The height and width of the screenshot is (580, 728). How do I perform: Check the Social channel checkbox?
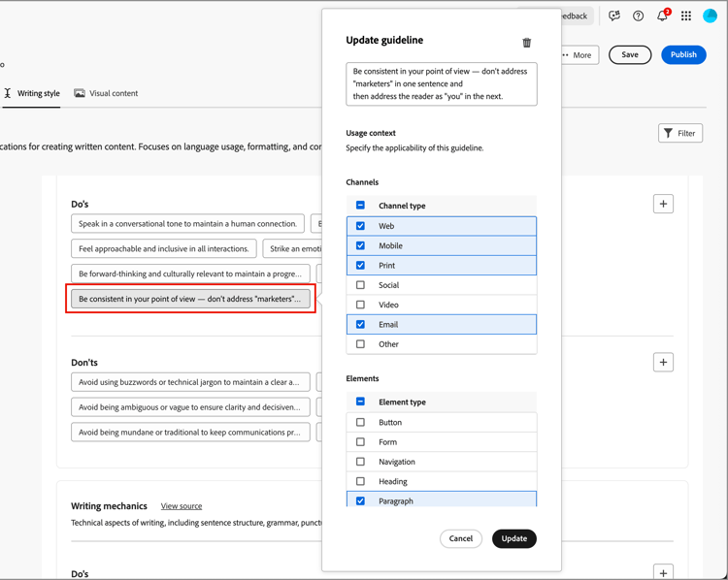tap(360, 285)
